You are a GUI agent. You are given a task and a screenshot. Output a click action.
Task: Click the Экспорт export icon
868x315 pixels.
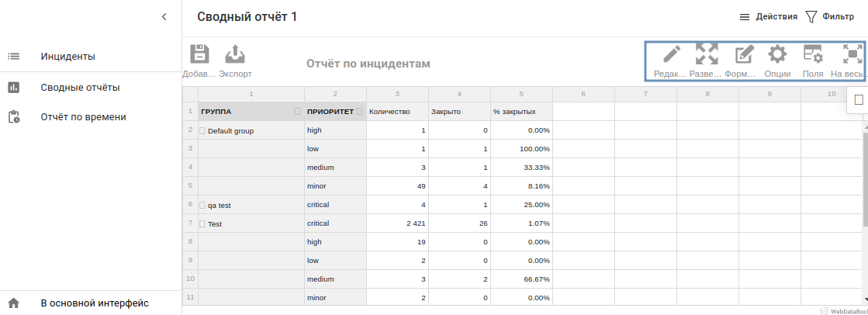(235, 55)
